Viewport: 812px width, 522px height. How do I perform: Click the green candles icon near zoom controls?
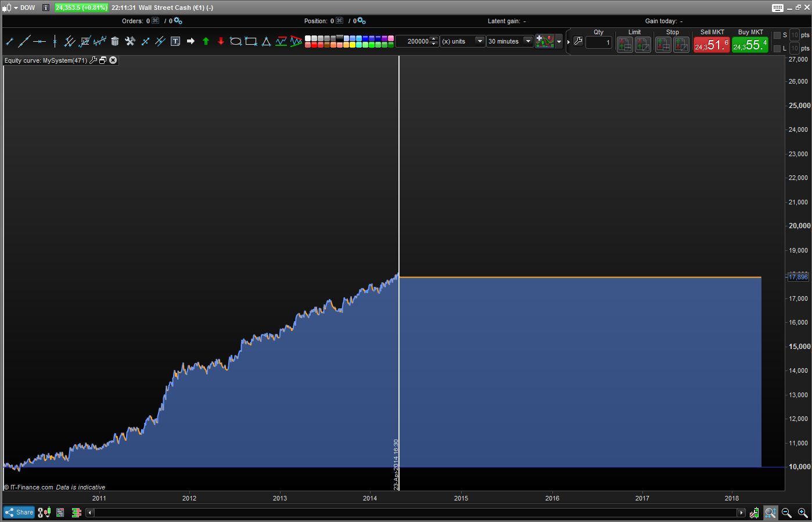pyautogui.click(x=754, y=513)
